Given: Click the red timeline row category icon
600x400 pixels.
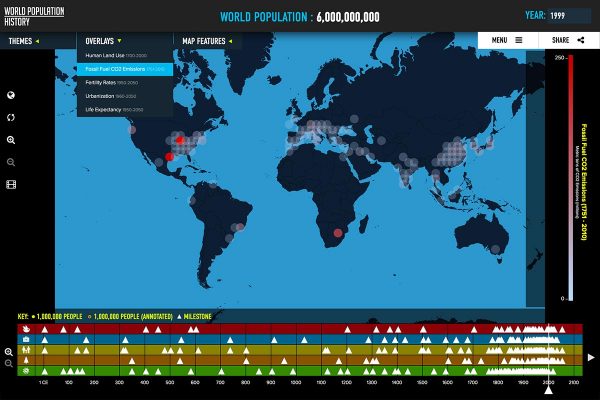Looking at the screenshot, I should (26, 329).
